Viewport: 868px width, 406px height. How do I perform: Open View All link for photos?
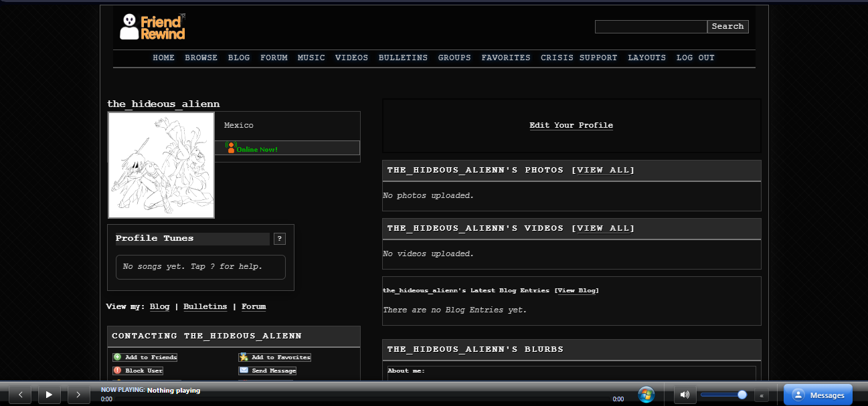603,170
